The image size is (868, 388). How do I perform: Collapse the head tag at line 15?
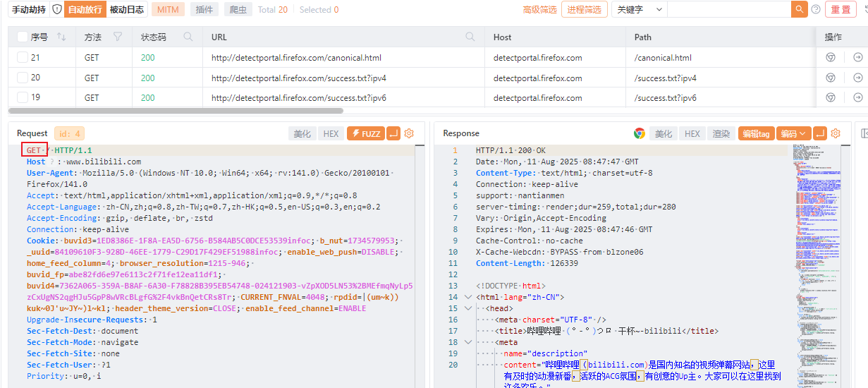467,308
